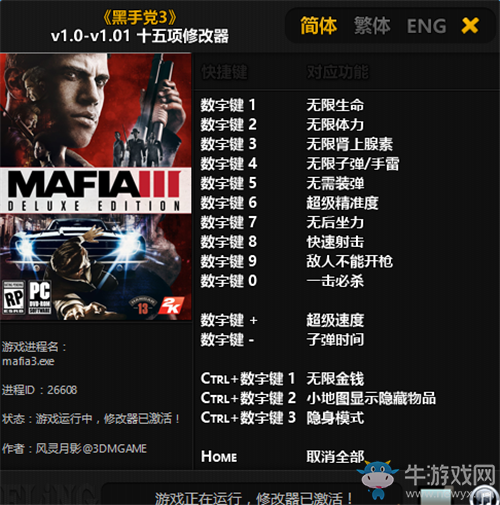The image size is (500, 505).
Task: Click the 一击必杀 entry
Action: 335,281
